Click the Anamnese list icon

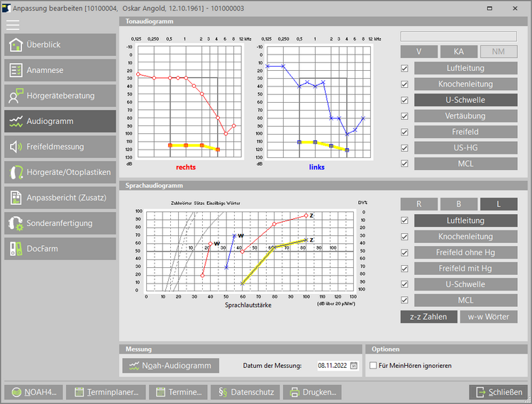pos(16,70)
